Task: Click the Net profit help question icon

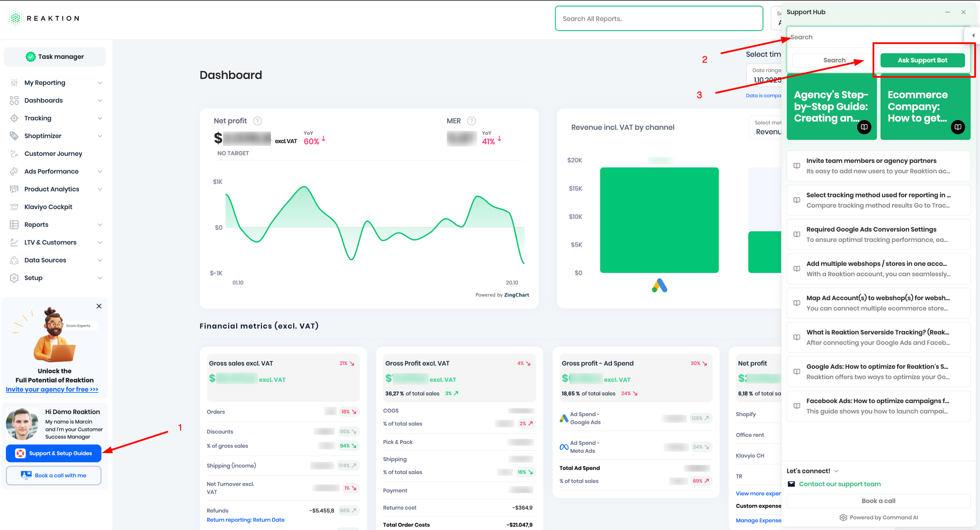Action: pos(258,121)
